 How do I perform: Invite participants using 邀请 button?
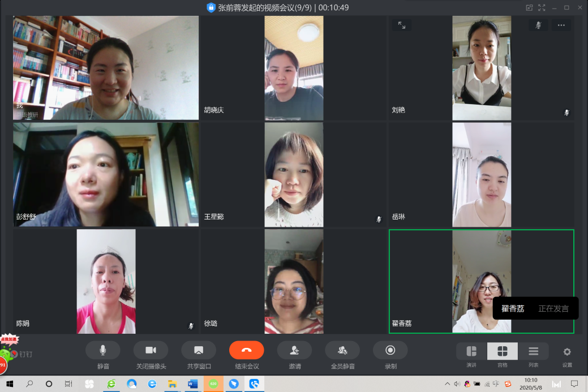click(x=294, y=350)
